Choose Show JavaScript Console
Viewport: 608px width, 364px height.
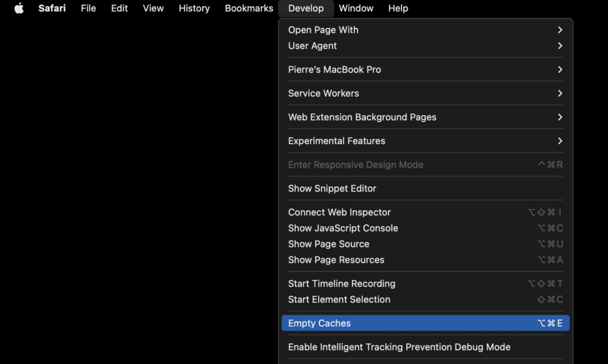pos(425,228)
